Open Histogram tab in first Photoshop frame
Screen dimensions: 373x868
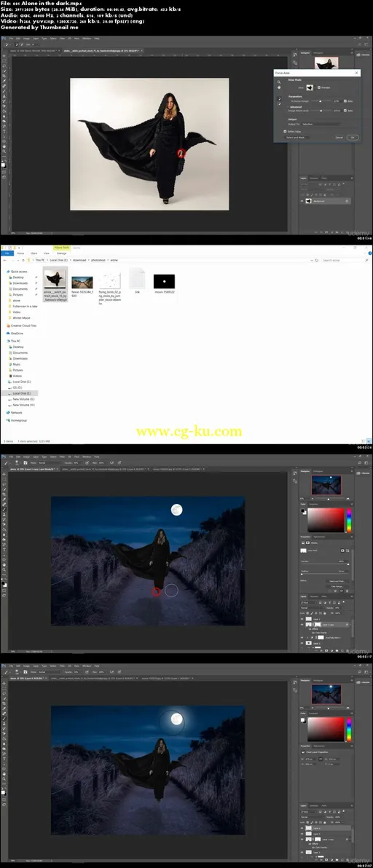tap(318, 54)
